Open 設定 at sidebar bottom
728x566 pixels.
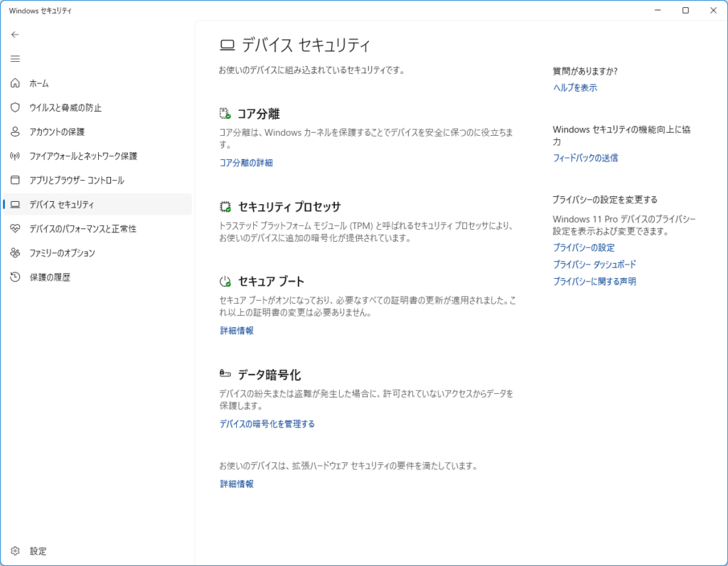[x=38, y=551]
